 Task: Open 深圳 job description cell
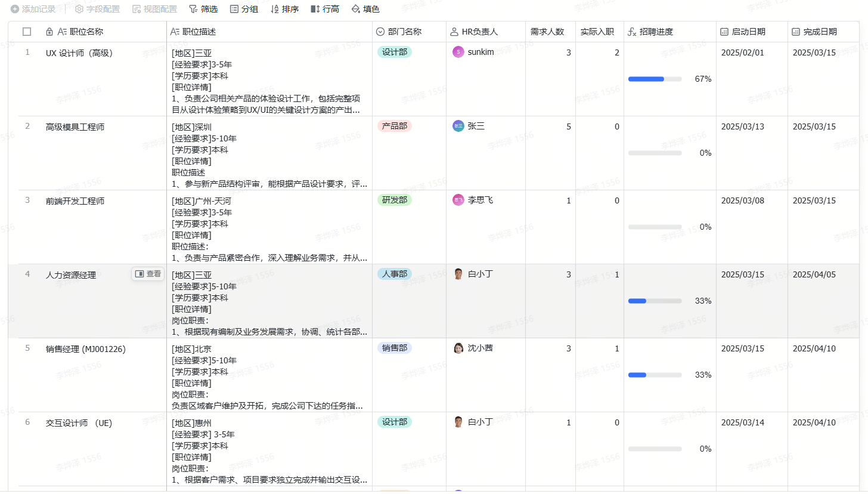[269, 153]
